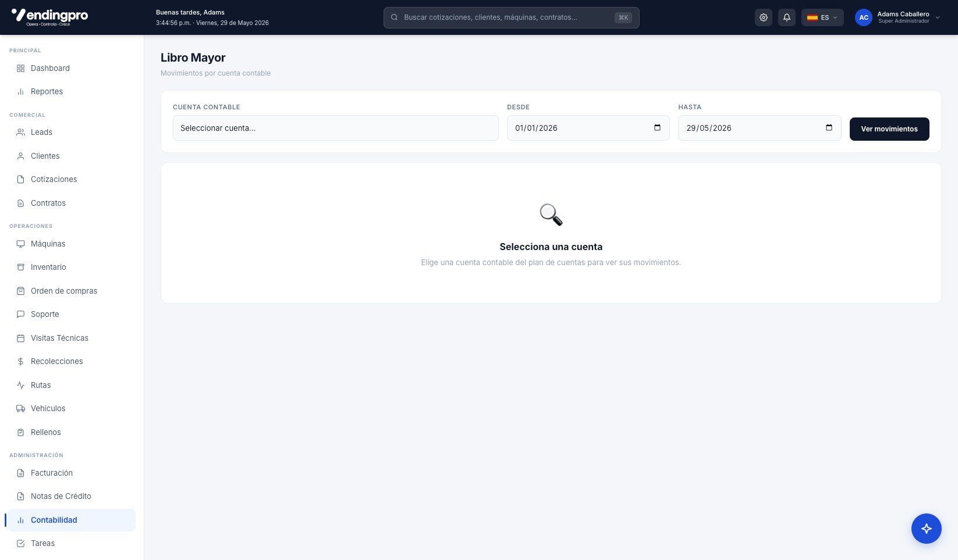958x560 pixels.
Task: Click the Clientes person icon
Action: (20, 156)
